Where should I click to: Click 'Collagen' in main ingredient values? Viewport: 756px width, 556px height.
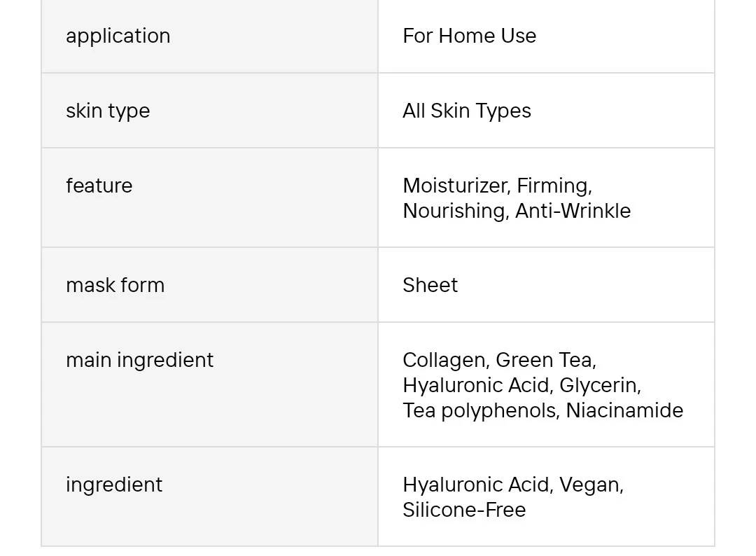444,360
